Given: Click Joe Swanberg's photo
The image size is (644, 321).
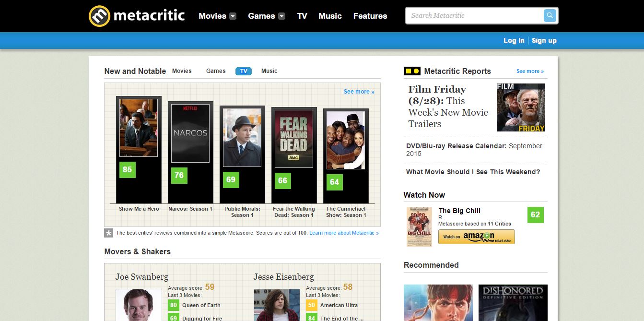Looking at the screenshot, I should (x=139, y=305).
